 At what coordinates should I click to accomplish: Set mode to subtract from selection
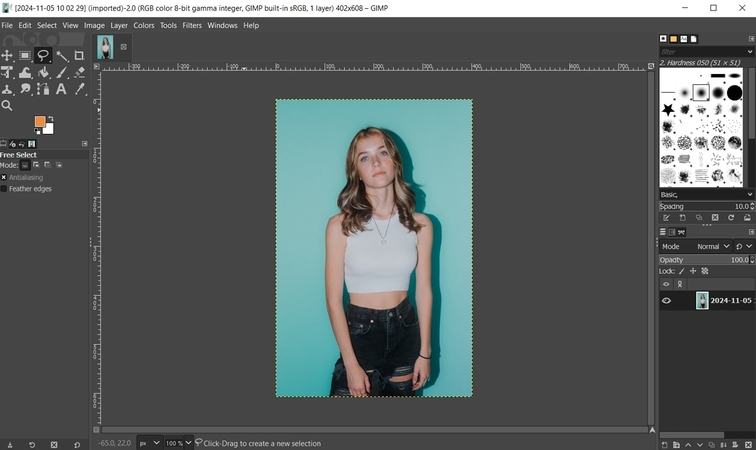48,165
